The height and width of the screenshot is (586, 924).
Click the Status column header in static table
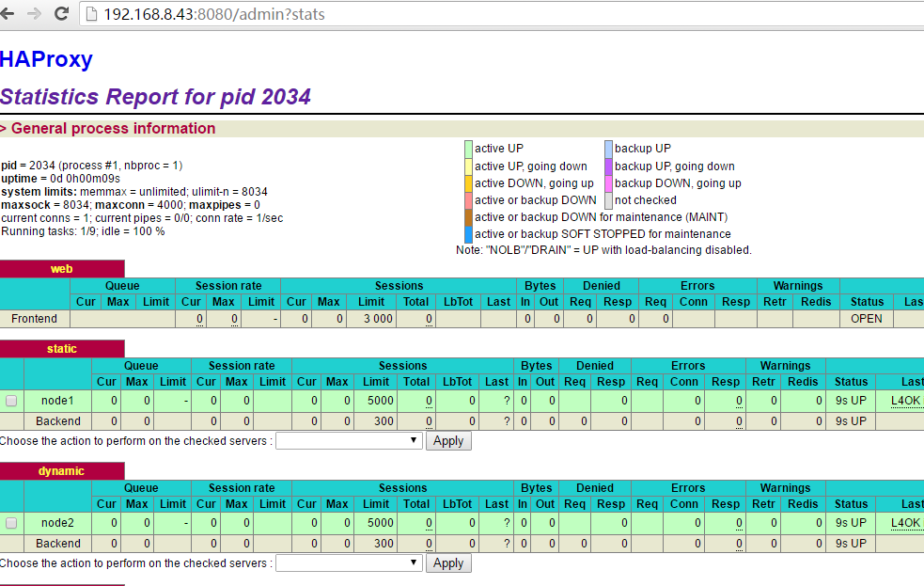click(851, 382)
